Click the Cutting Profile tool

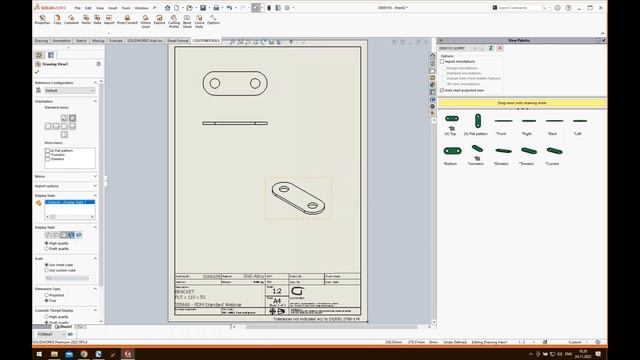coord(174,21)
